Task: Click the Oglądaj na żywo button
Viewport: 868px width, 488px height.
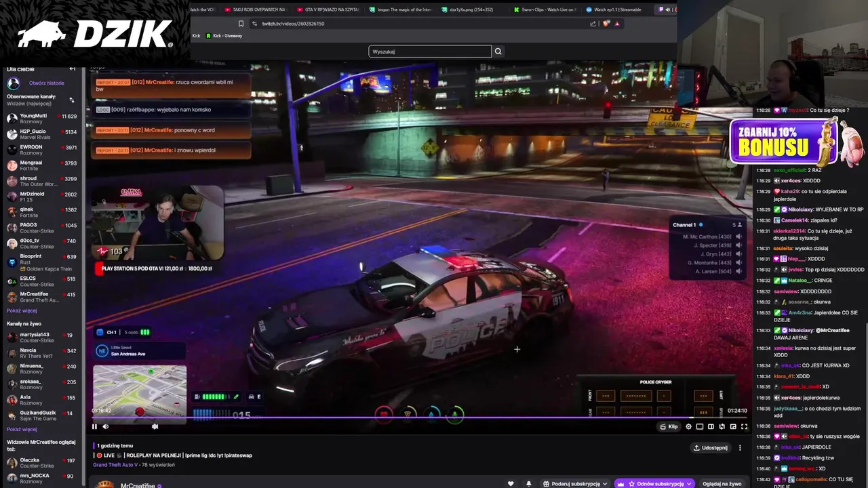Action: click(722, 483)
